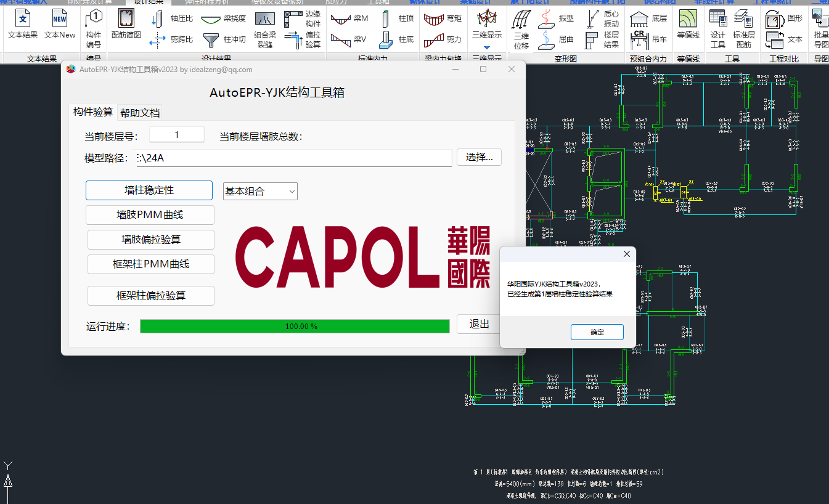Switch to the 帮助文档 tab

140,113
